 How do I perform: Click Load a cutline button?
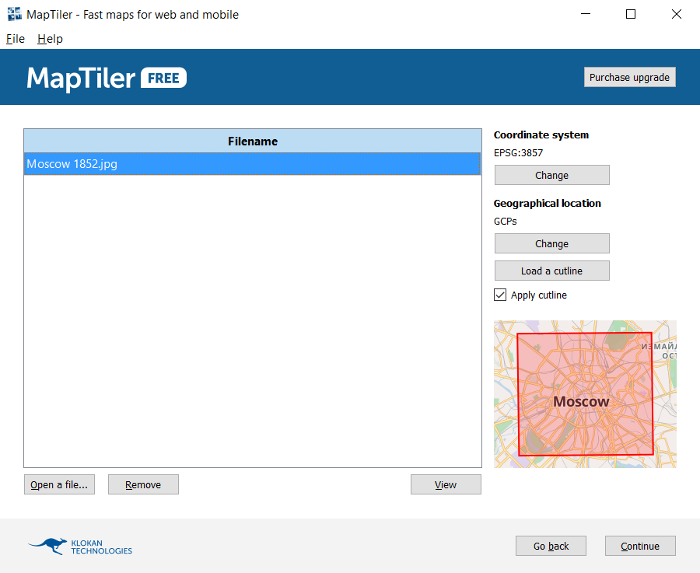552,271
